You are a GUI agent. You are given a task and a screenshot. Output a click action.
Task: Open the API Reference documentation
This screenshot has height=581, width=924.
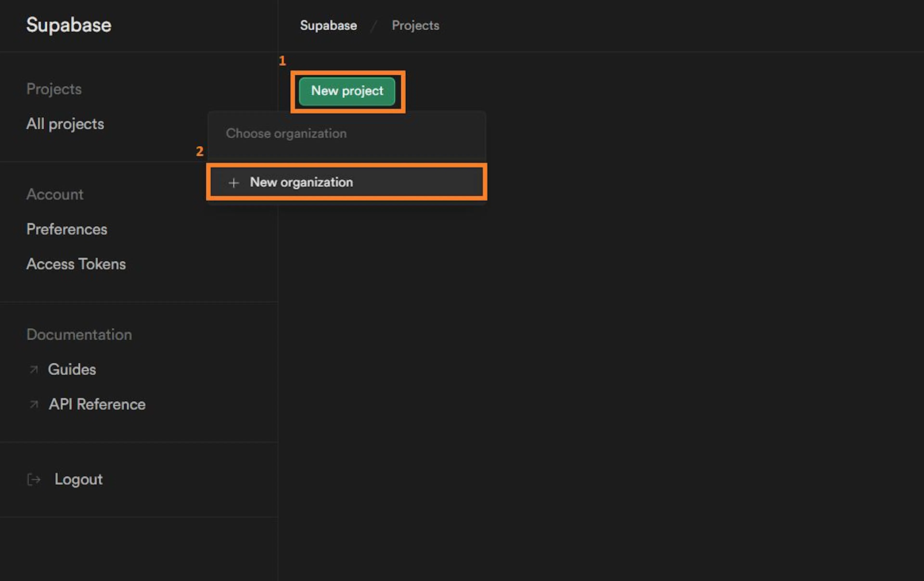(x=97, y=404)
